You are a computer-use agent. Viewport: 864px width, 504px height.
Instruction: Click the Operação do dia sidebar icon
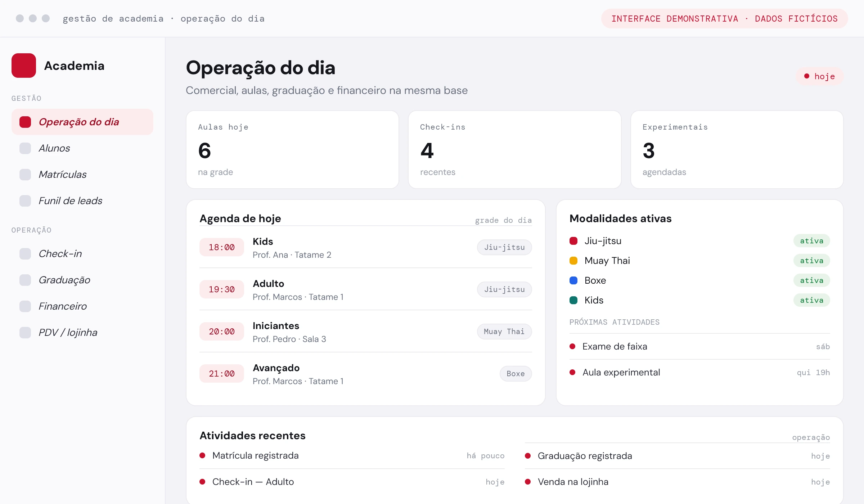[x=25, y=122]
